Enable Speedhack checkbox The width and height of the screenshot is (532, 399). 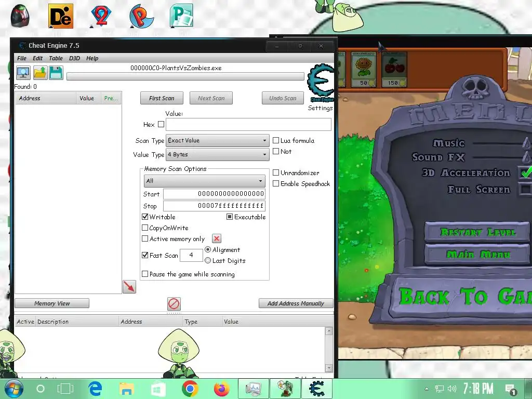[276, 183]
